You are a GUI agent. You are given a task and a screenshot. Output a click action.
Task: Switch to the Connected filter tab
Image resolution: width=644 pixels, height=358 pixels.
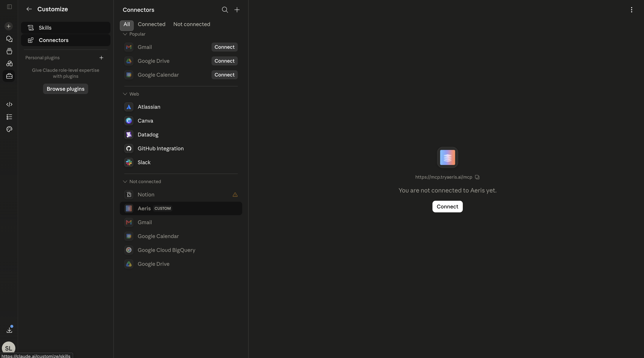click(151, 24)
